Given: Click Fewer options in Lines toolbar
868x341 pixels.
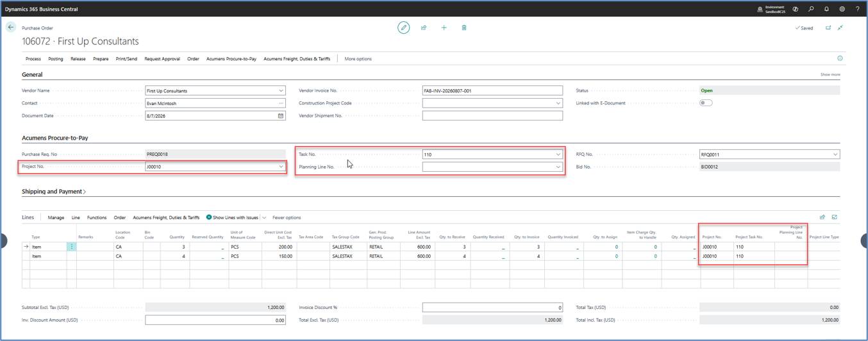Looking at the screenshot, I should point(287,217).
